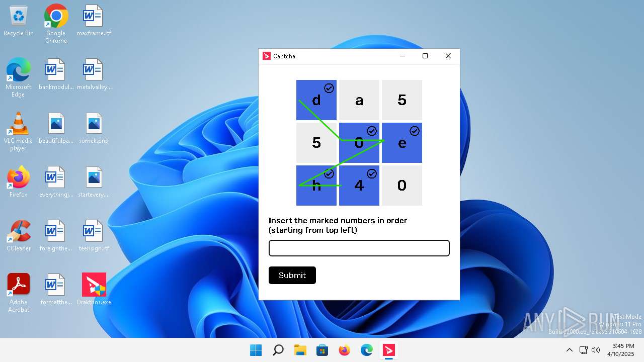Screen dimensions: 644x362
Task: Click the captcha answer input field
Action: 359,248
